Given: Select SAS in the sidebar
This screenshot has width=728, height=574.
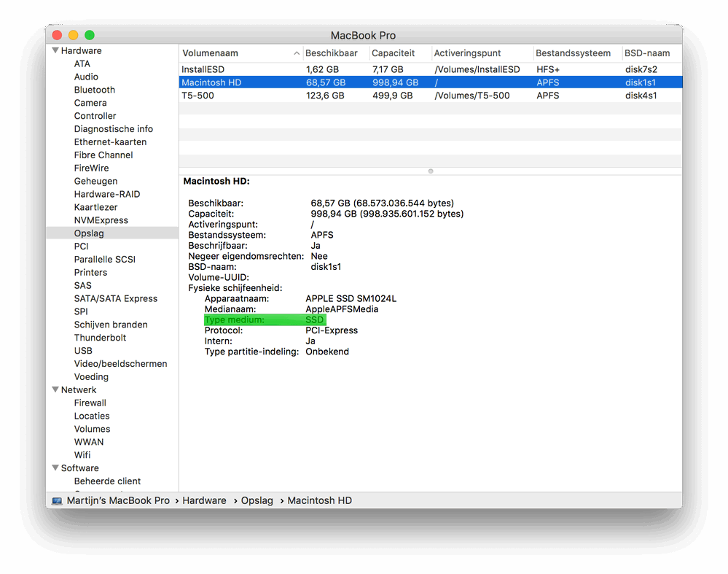Looking at the screenshot, I should tap(82, 285).
